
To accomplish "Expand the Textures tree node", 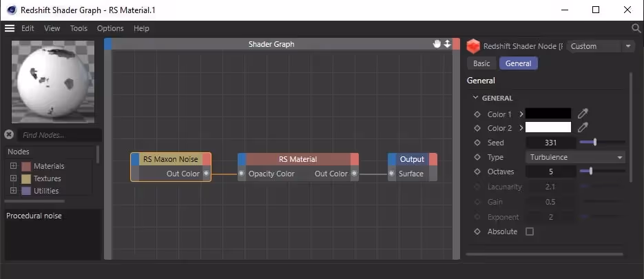I will [13, 178].
